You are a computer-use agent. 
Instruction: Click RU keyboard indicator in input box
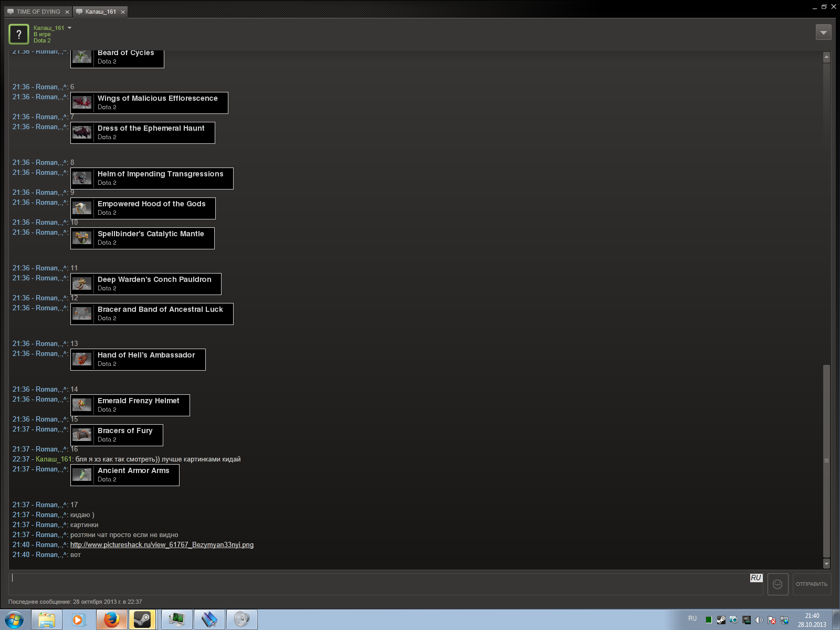tap(755, 577)
